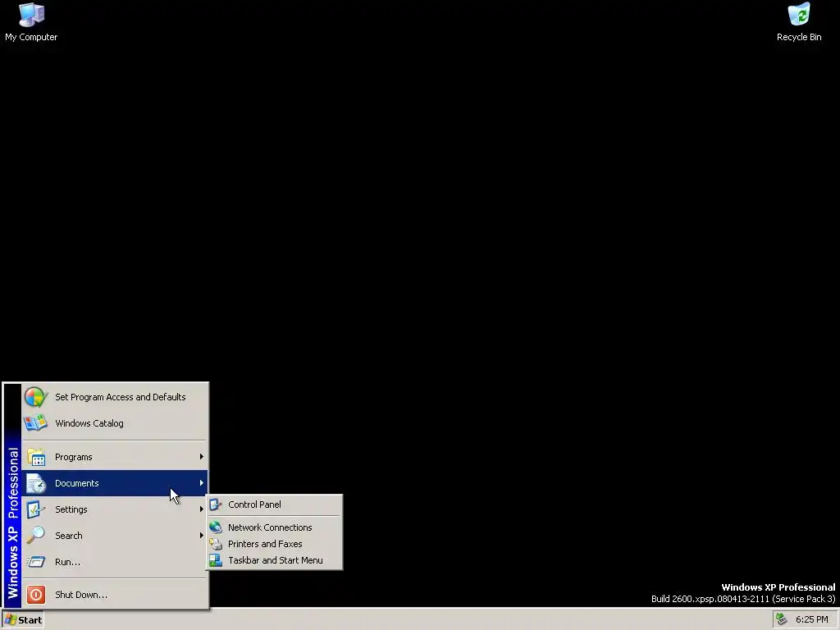Click the Taskbar and Start Menu icon
This screenshot has width=840, height=630.
click(x=216, y=560)
